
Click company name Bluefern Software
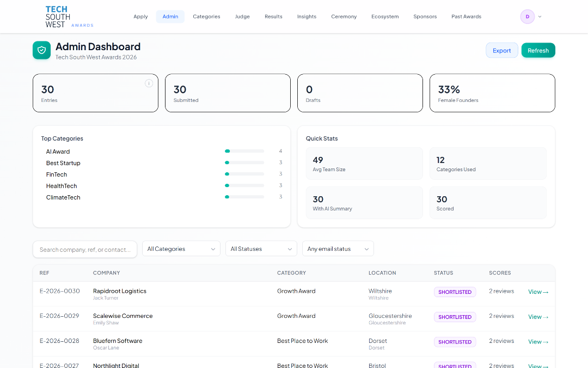point(118,341)
